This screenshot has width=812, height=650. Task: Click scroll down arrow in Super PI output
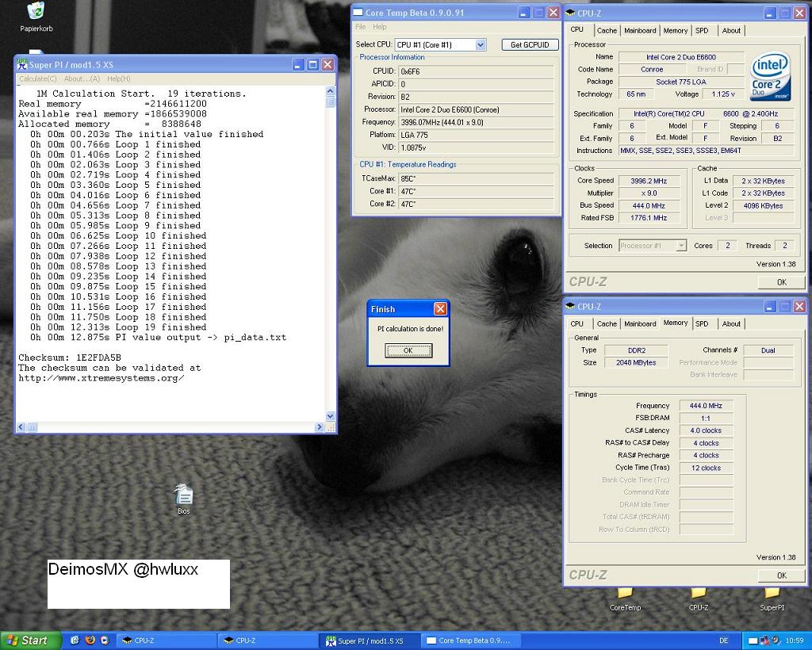coord(330,416)
